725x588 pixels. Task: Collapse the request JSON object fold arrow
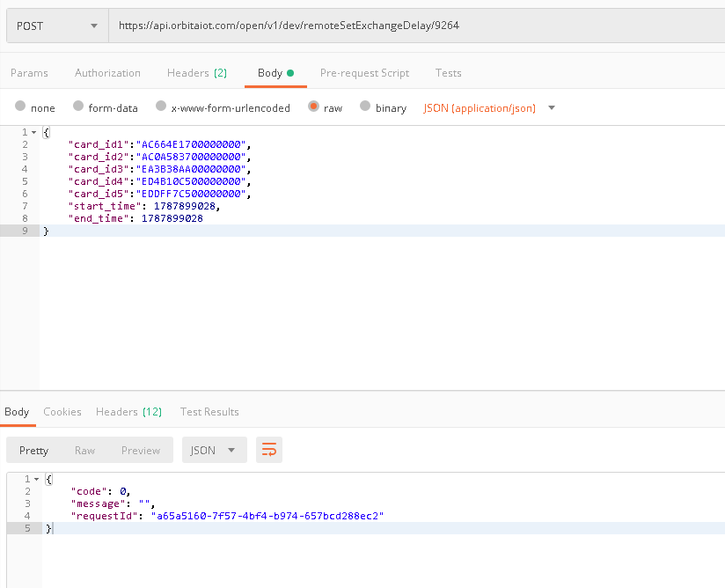[x=33, y=132]
